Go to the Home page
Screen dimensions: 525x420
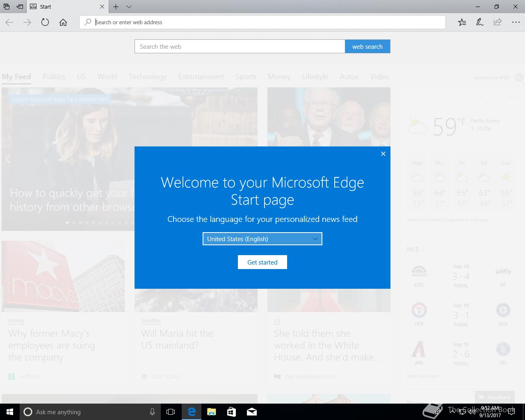(63, 22)
